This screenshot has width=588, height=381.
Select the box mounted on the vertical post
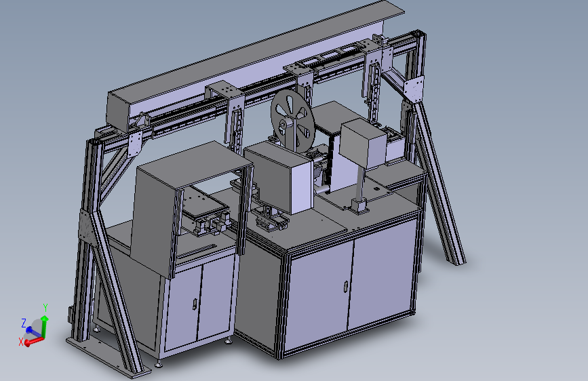tap(363, 142)
